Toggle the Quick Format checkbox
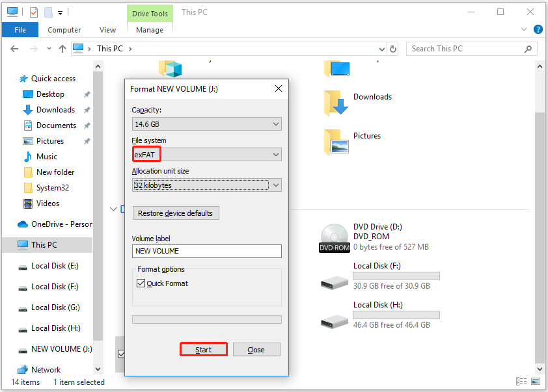This screenshot has width=548, height=392. click(x=141, y=283)
